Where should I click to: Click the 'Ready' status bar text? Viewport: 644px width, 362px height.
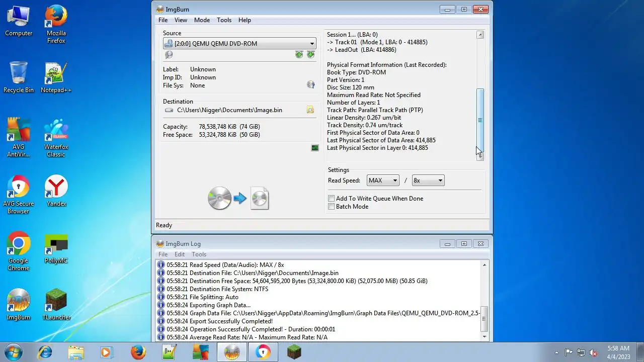[x=164, y=225]
